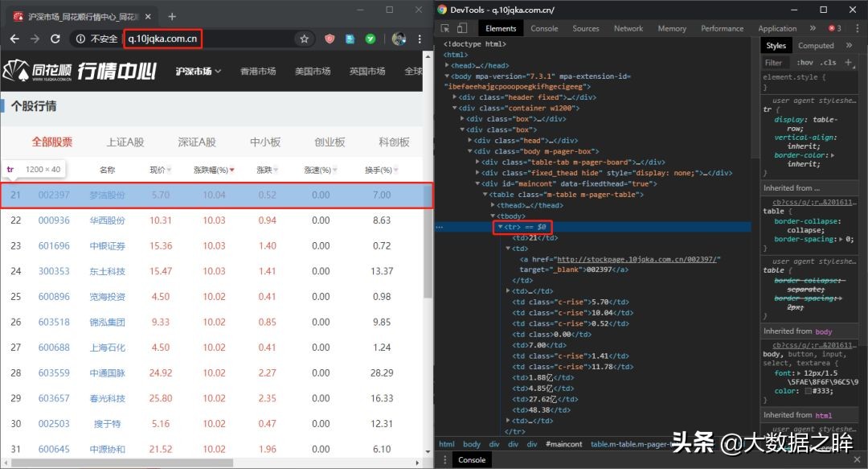Close the 沪深市场 browser tab
This screenshot has width=868, height=469.
[x=148, y=17]
